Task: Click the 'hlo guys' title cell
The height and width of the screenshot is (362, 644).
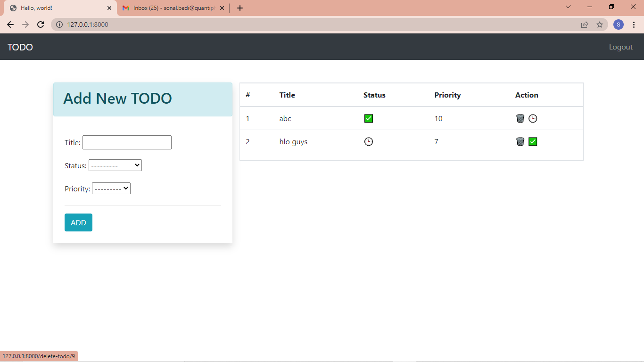Action: coord(293,141)
